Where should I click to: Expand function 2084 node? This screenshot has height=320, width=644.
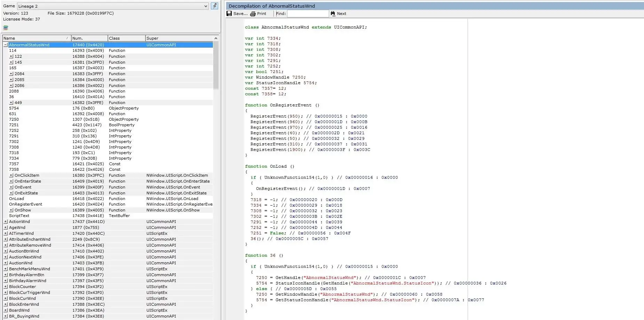(x=11, y=74)
